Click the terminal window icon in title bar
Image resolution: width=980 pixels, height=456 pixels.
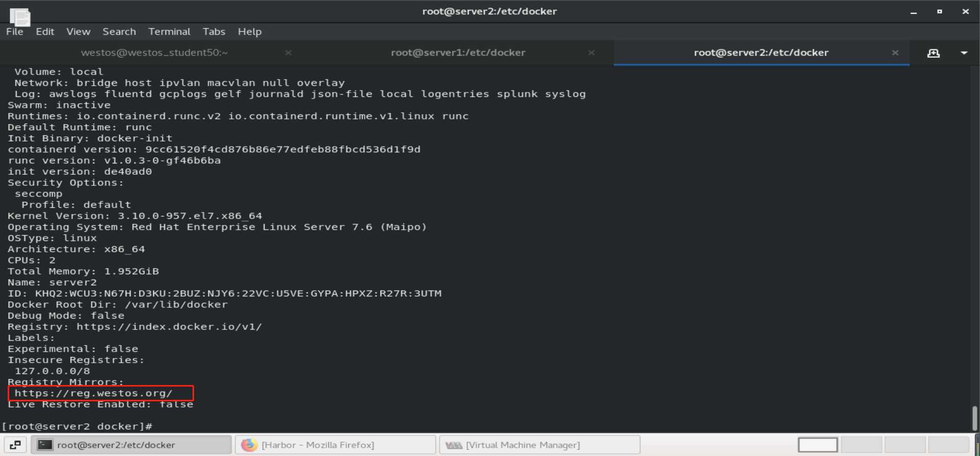pos(20,17)
